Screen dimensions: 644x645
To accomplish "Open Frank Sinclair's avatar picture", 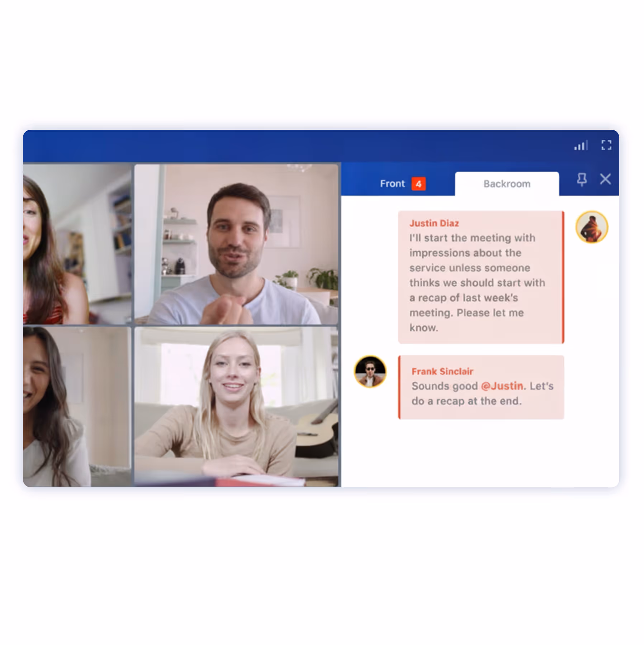I will (370, 372).
